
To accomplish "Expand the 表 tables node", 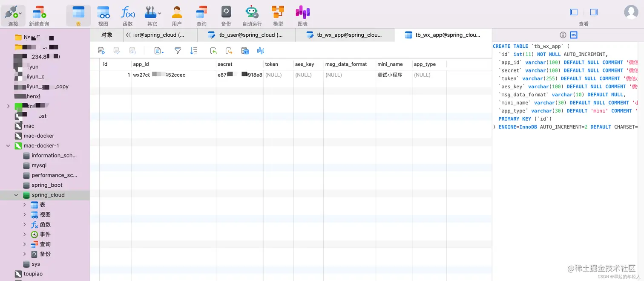I will pos(24,205).
